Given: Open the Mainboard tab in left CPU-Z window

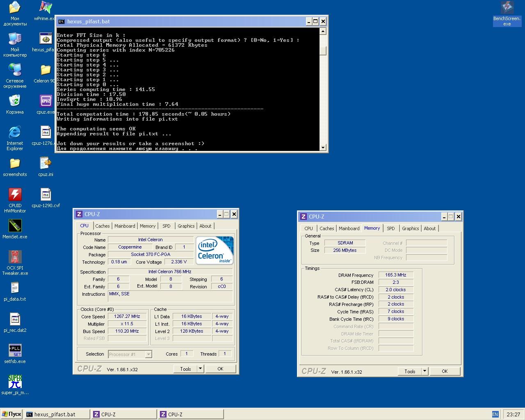Looking at the screenshot, I should (x=125, y=226).
